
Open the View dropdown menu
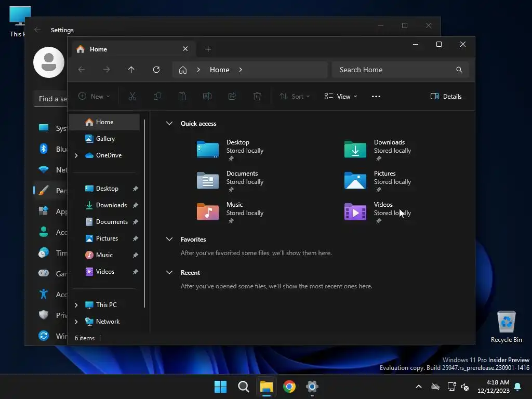pos(341,96)
